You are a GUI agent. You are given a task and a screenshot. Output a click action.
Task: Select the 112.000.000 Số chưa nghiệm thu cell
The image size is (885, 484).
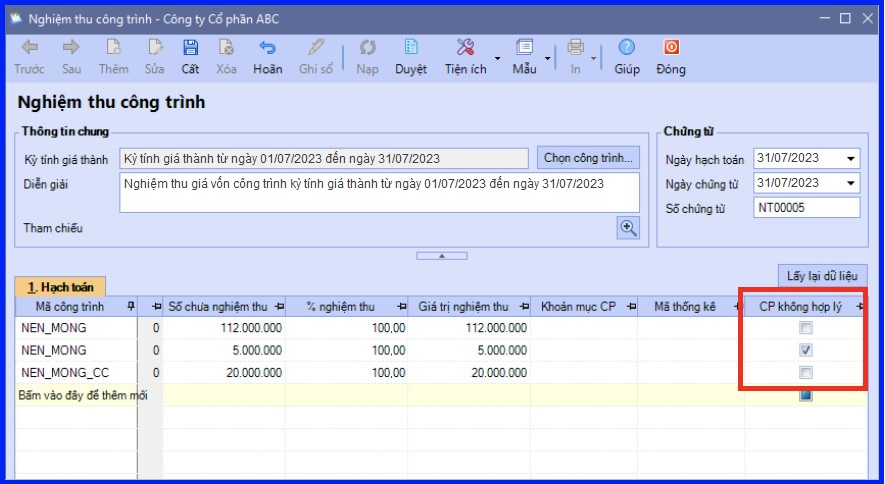pyautogui.click(x=224, y=328)
